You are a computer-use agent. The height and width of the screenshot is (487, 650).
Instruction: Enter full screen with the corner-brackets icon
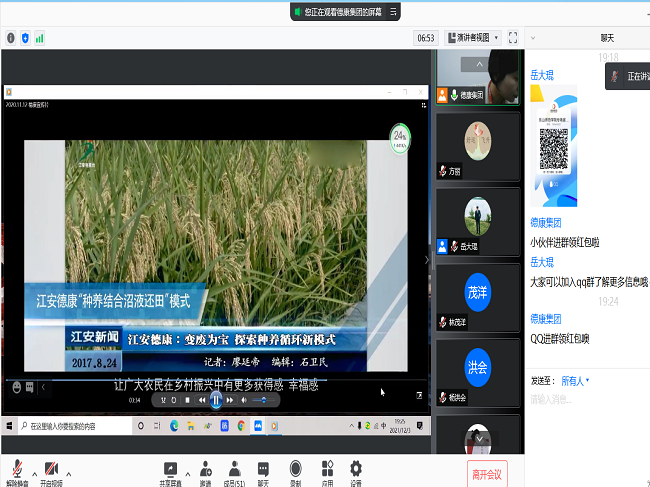coord(513,38)
